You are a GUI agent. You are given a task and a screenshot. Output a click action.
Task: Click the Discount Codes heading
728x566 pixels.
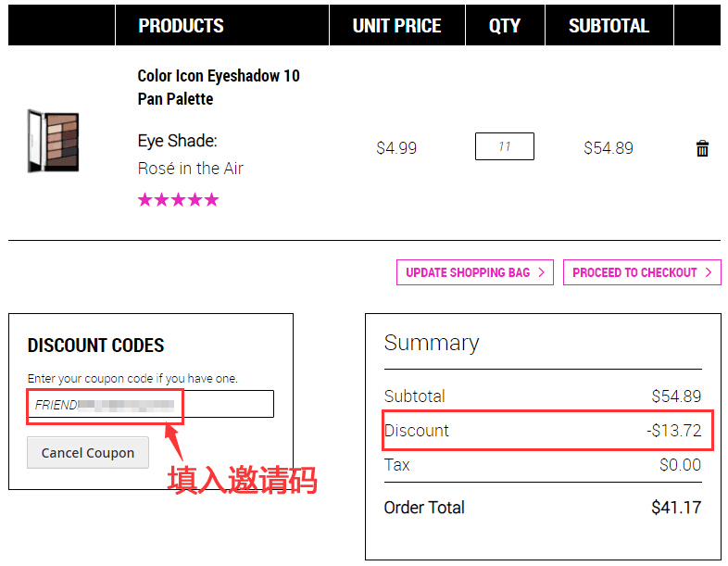[x=95, y=346]
